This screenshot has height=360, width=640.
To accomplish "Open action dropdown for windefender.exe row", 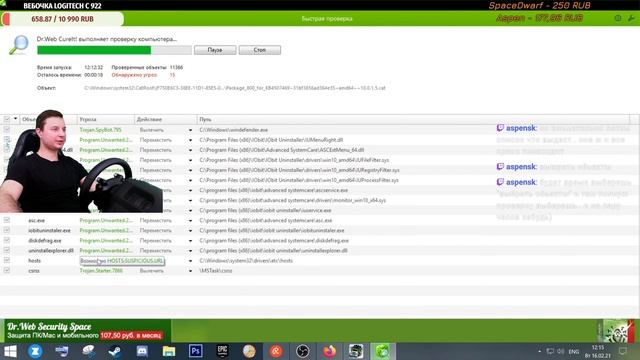I will click(x=190, y=130).
